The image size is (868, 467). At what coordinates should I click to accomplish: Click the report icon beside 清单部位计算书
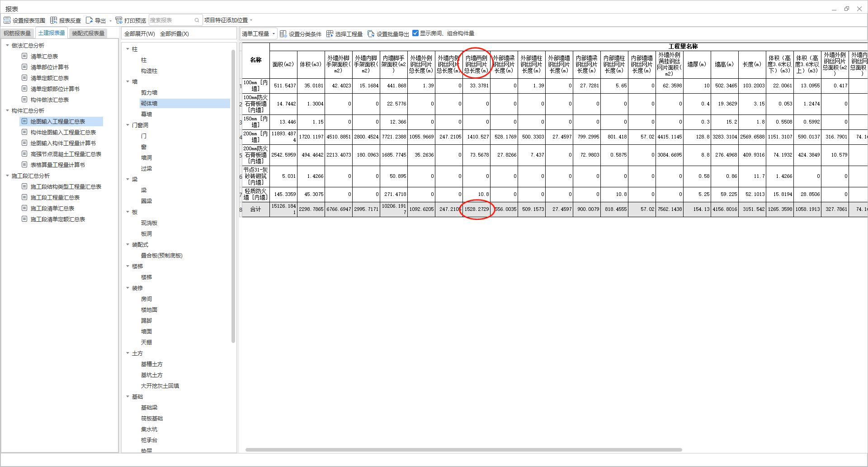[24, 67]
